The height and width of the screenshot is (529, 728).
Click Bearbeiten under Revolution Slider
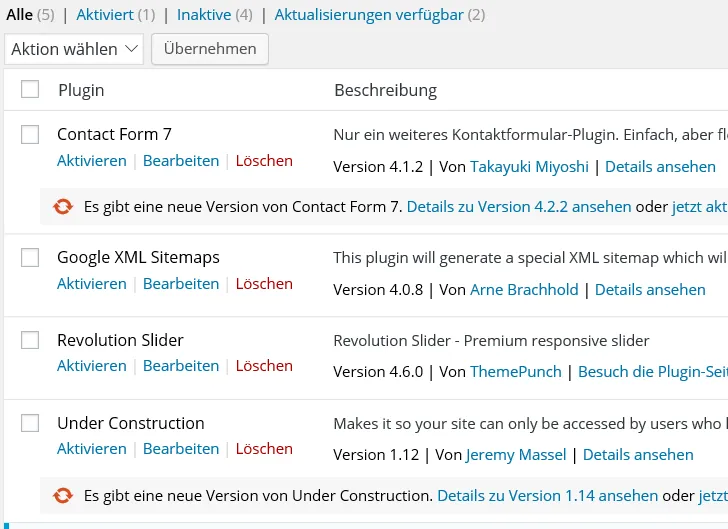click(181, 366)
